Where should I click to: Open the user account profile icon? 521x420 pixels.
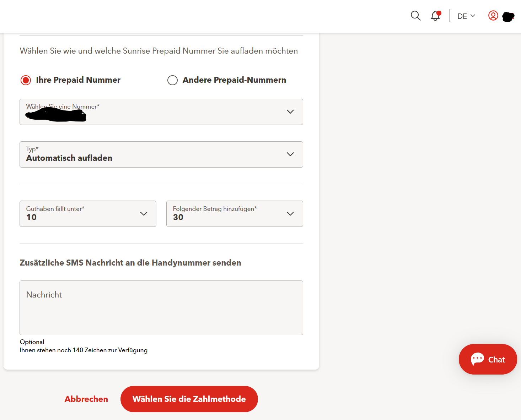pyautogui.click(x=493, y=16)
